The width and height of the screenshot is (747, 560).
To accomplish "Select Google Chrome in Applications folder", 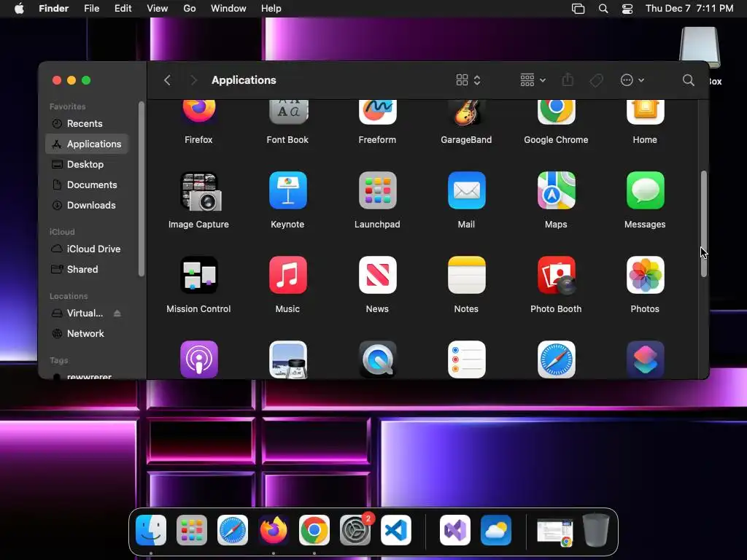I will (556, 112).
